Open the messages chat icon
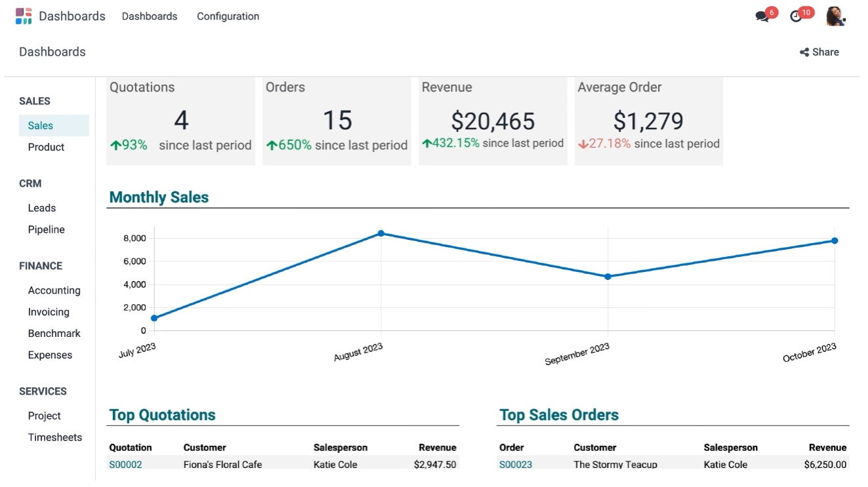Screen dimensions: 868x487 click(x=762, y=17)
